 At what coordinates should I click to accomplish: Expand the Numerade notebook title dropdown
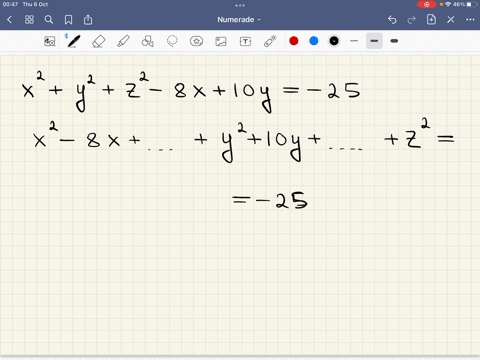tap(239, 20)
